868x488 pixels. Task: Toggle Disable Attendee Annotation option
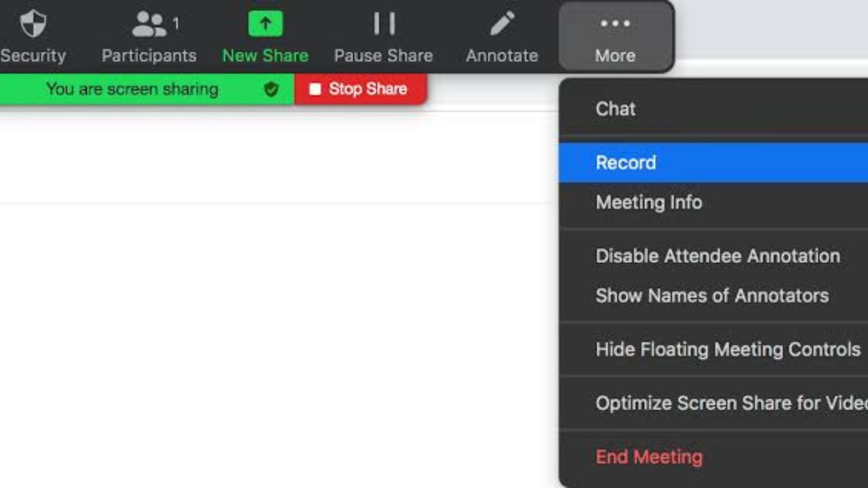(x=717, y=256)
